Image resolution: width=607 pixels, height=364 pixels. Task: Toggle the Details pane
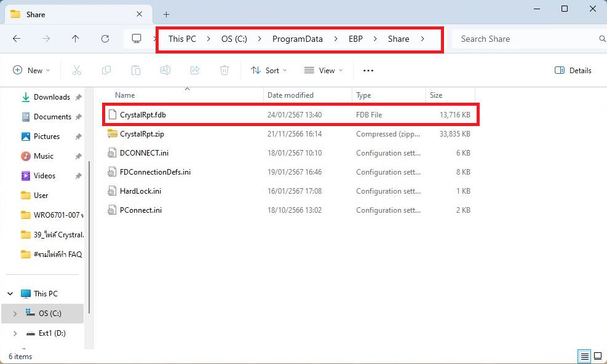[x=573, y=71]
